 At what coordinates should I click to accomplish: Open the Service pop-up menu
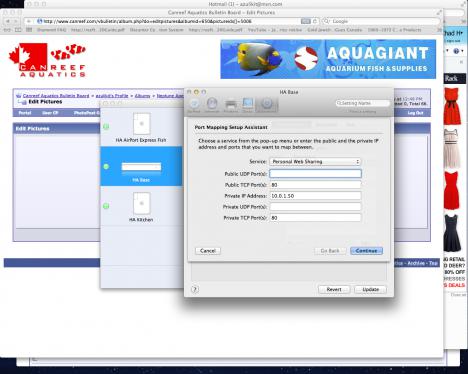315,162
